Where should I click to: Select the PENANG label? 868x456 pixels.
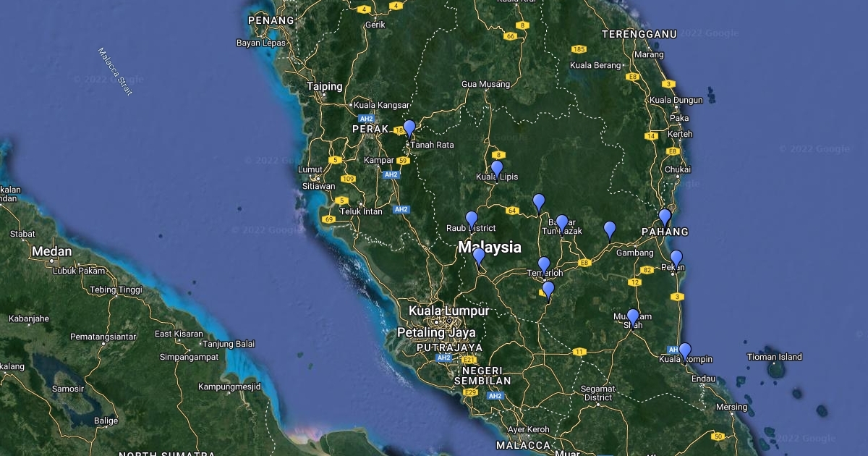(271, 20)
